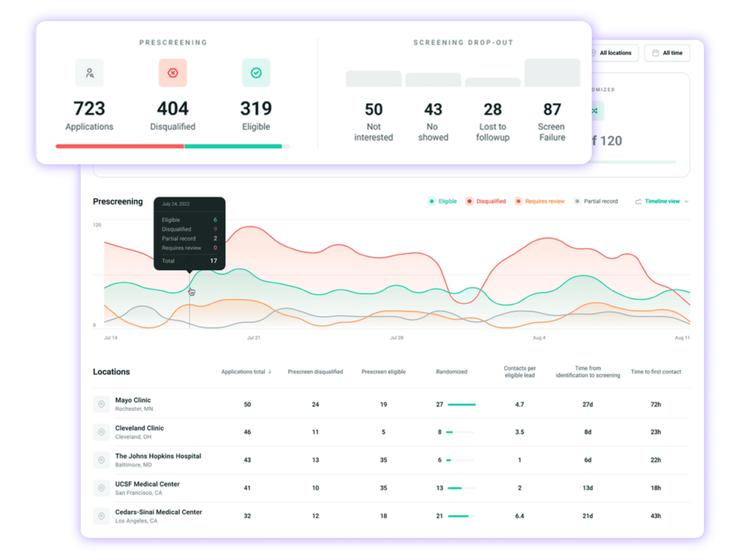Click the Screen Failure drop-out bar
This screenshot has width=752, height=560.
click(x=552, y=73)
